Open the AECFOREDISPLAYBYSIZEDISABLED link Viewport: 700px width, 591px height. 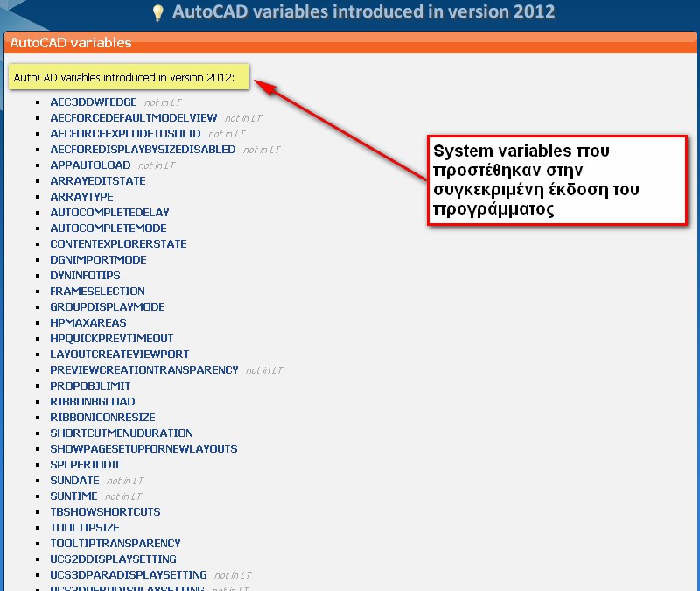[x=143, y=149]
